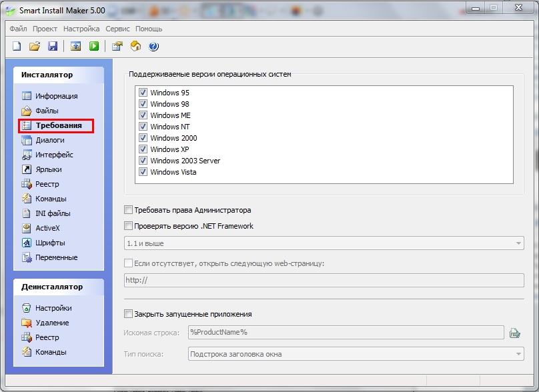Click the installer Команды icon
The image size is (539, 392).
[27, 199]
